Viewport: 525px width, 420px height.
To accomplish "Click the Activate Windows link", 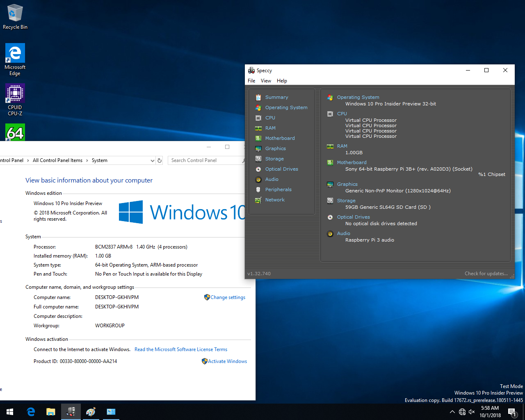I will (x=227, y=361).
